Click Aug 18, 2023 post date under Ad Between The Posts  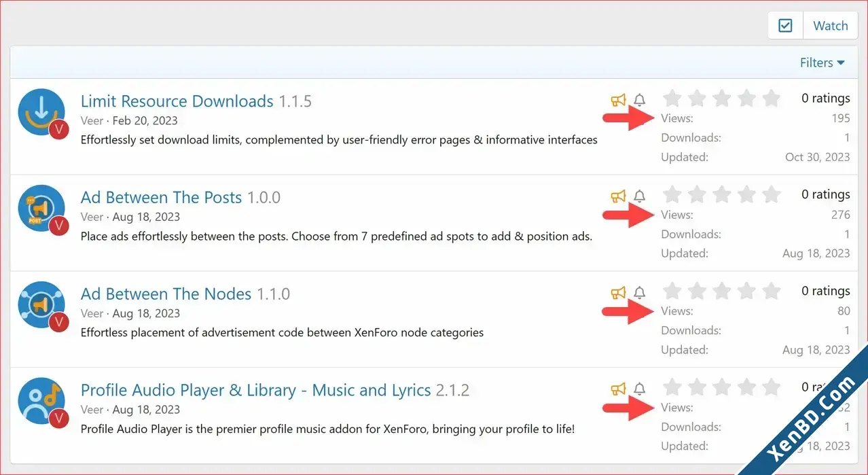pyautogui.click(x=146, y=217)
